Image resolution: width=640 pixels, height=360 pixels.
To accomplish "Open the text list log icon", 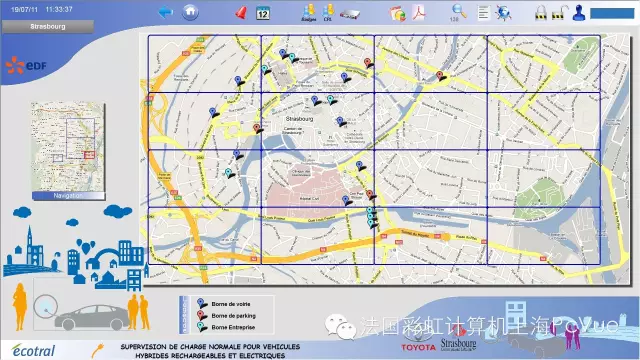I will pyautogui.click(x=483, y=13).
